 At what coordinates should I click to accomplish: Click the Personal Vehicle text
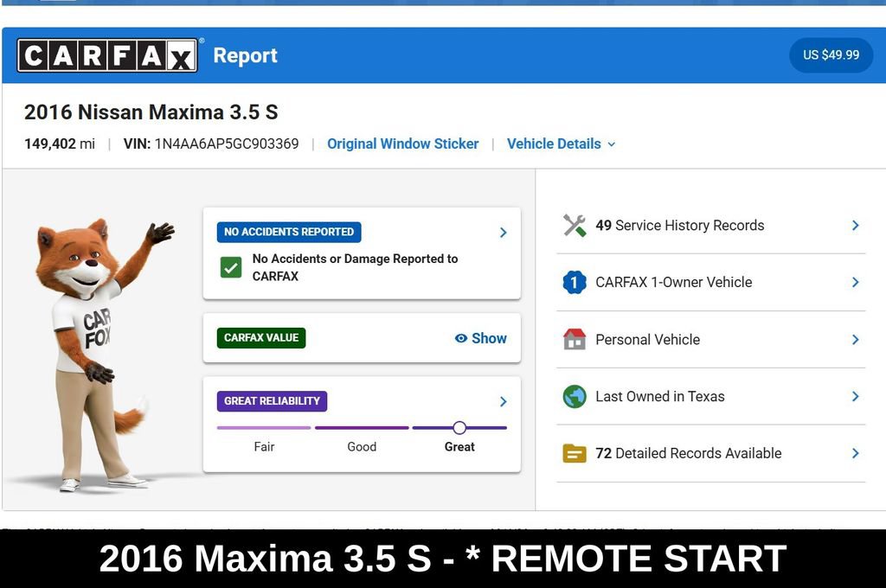tap(647, 340)
